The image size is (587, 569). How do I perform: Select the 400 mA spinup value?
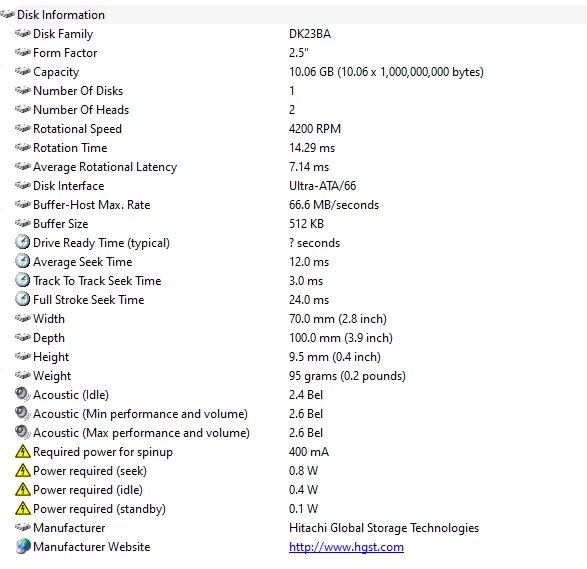(309, 452)
